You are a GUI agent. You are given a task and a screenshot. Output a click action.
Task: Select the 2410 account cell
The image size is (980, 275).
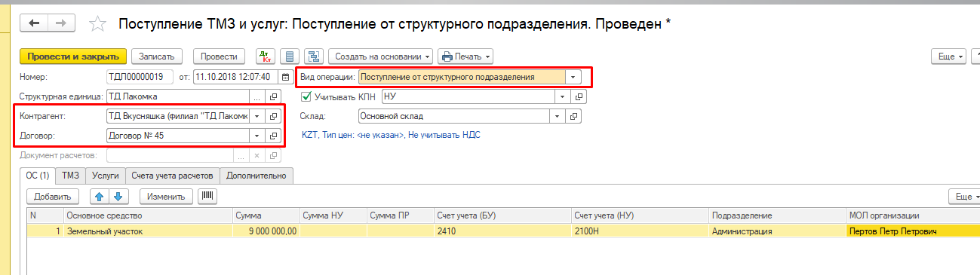click(502, 231)
